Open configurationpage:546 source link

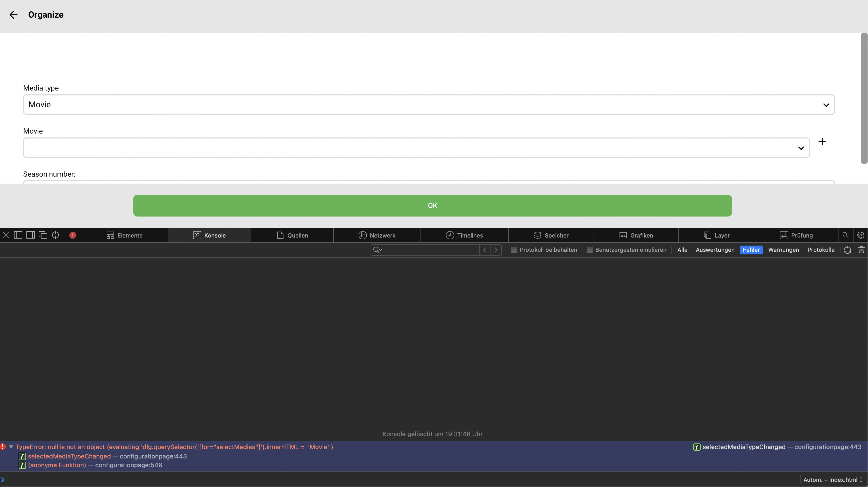[x=128, y=465]
